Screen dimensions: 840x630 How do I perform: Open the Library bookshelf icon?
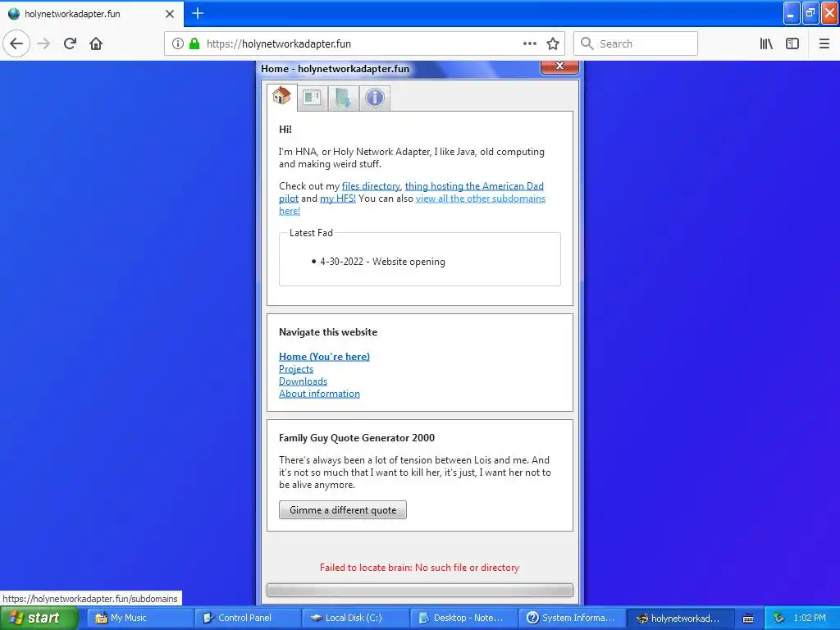[x=766, y=44]
